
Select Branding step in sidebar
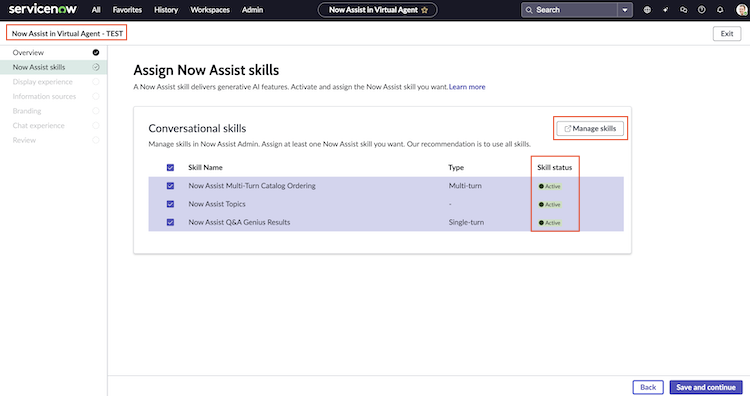click(54, 111)
